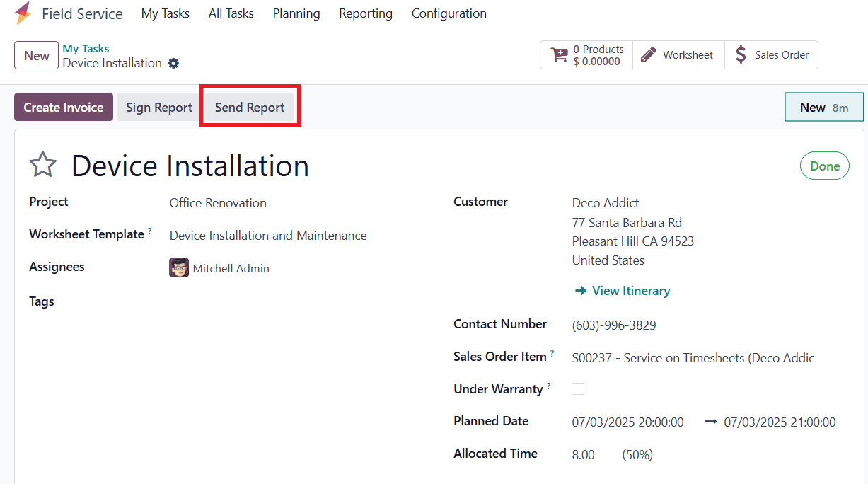Open the Project field Office Renovation
Screen dimensions: 868x484
coord(218,203)
